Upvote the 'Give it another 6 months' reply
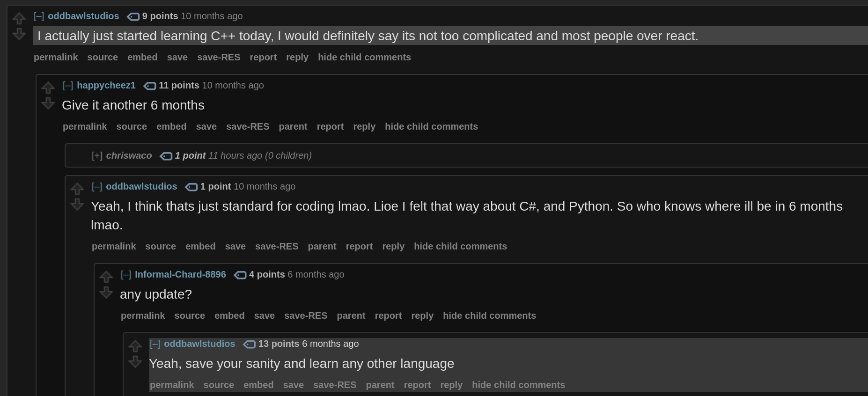The width and height of the screenshot is (868, 396). tap(48, 88)
